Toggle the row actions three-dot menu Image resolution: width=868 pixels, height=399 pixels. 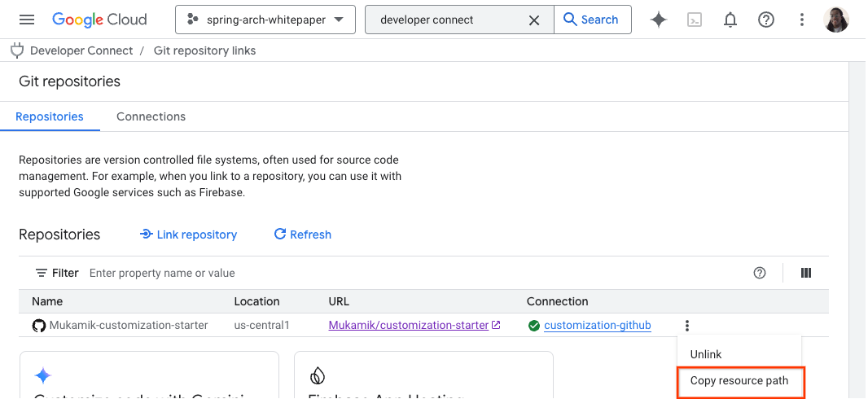click(687, 326)
